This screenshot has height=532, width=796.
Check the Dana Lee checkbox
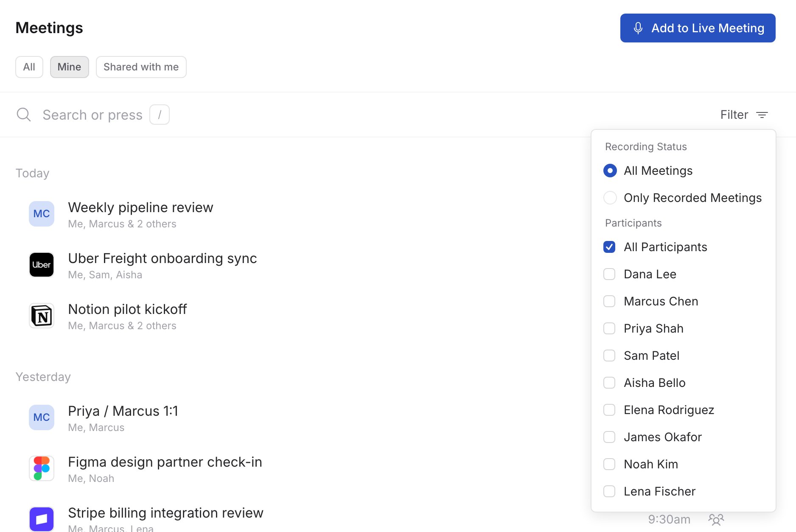coord(609,274)
